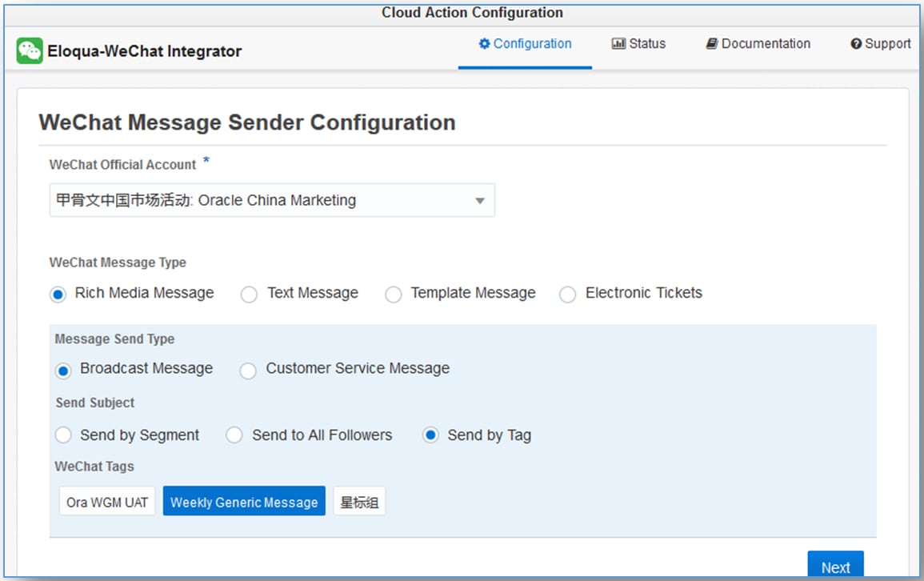
Task: Click the Status bar-chart icon
Action: (x=618, y=44)
